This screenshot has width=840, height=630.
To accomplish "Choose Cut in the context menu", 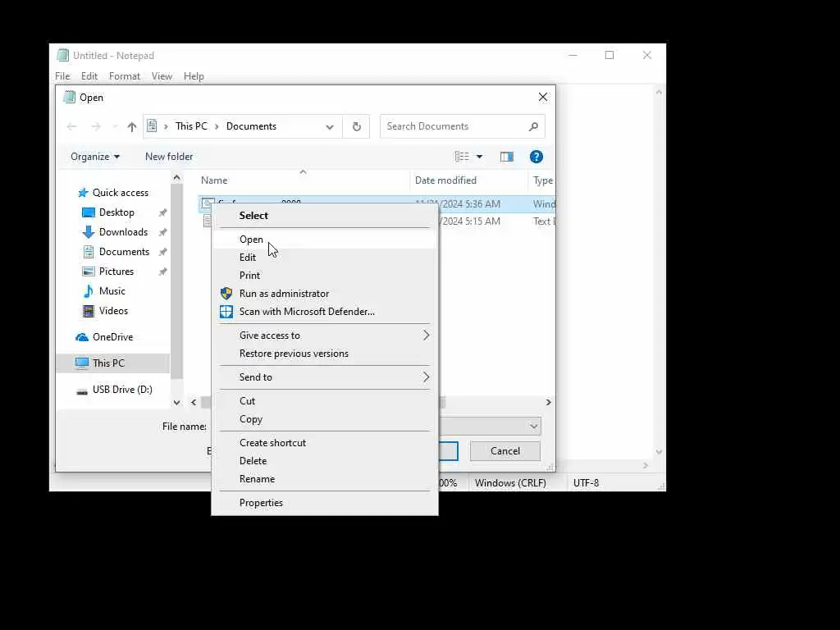I will pyautogui.click(x=325, y=401).
